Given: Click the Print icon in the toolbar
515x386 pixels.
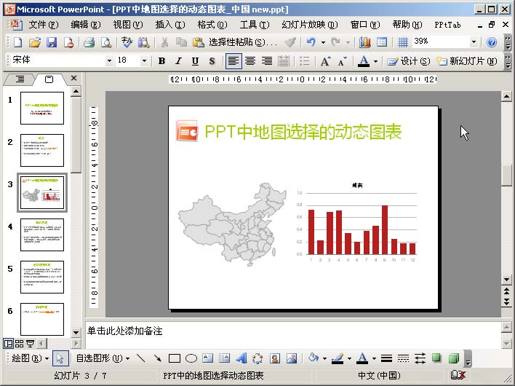Looking at the screenshot, I should (89, 42).
